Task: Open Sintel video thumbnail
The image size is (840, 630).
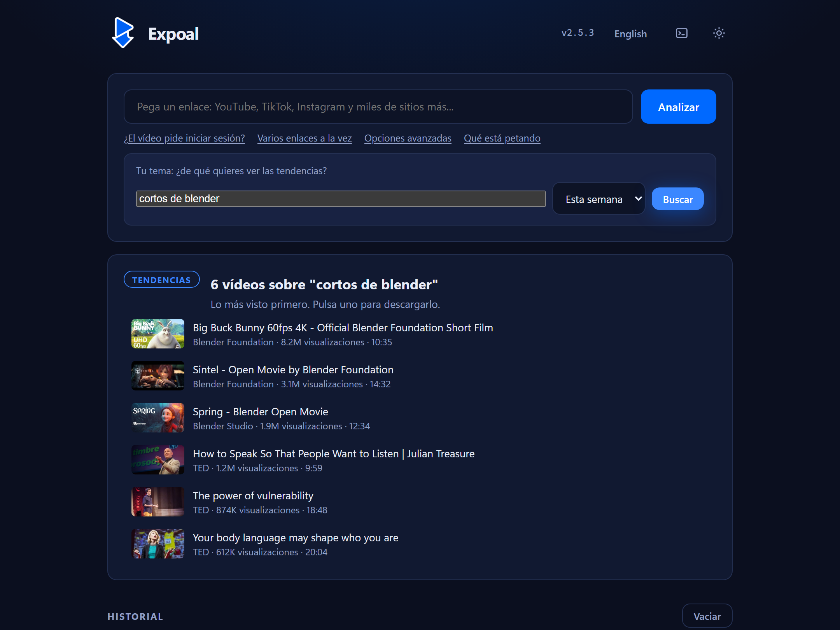Action: point(158,376)
